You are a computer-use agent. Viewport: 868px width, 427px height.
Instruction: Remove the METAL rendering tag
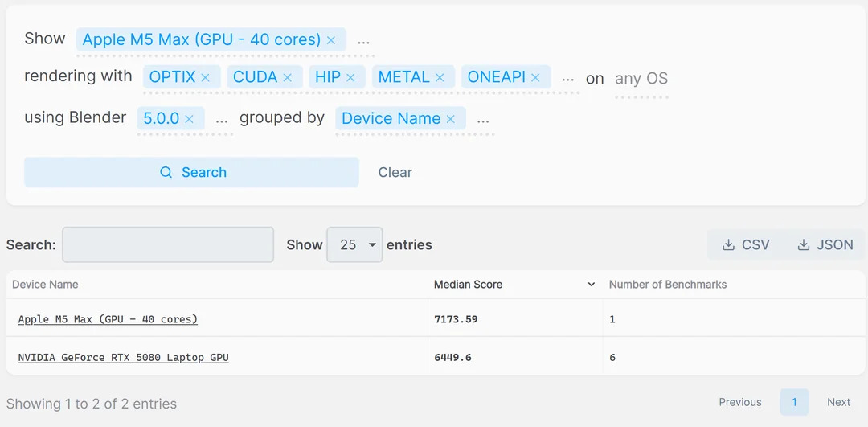click(x=440, y=77)
